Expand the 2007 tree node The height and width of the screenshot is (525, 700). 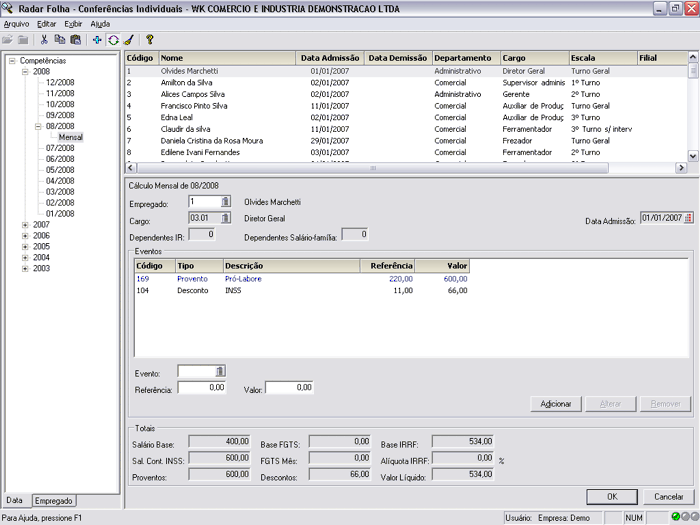(24, 225)
